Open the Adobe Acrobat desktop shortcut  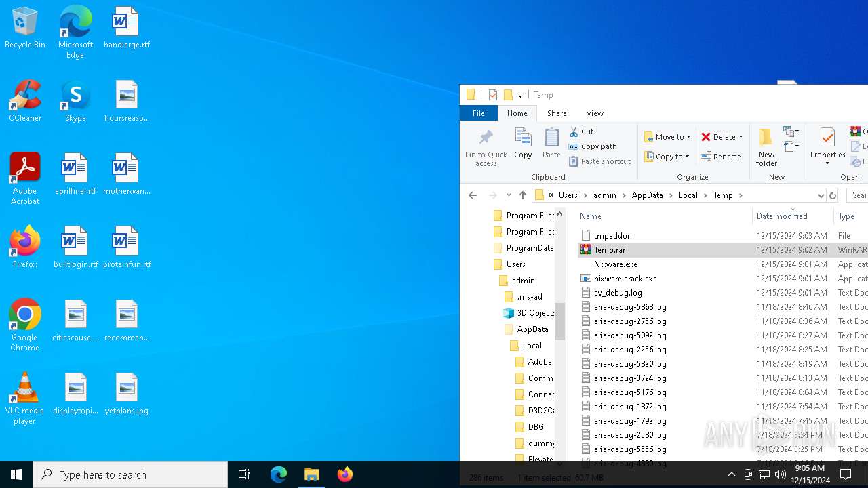[25, 179]
